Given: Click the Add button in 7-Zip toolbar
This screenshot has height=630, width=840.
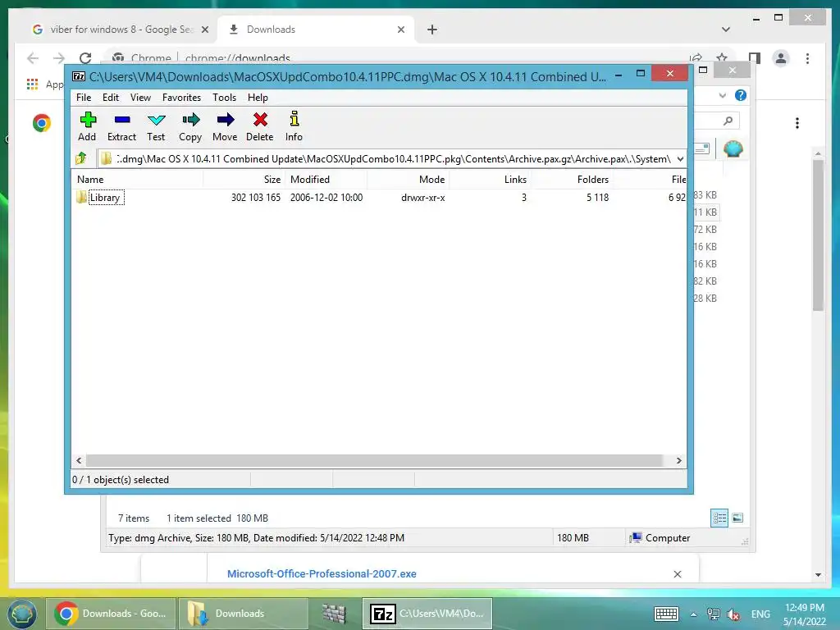Looking at the screenshot, I should click(x=87, y=126).
